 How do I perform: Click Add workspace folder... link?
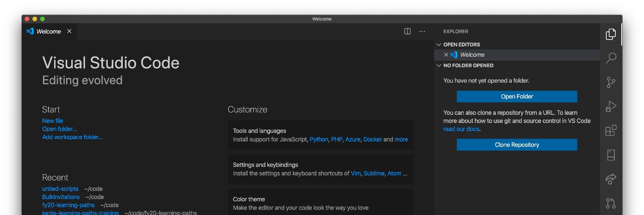pyautogui.click(x=73, y=137)
